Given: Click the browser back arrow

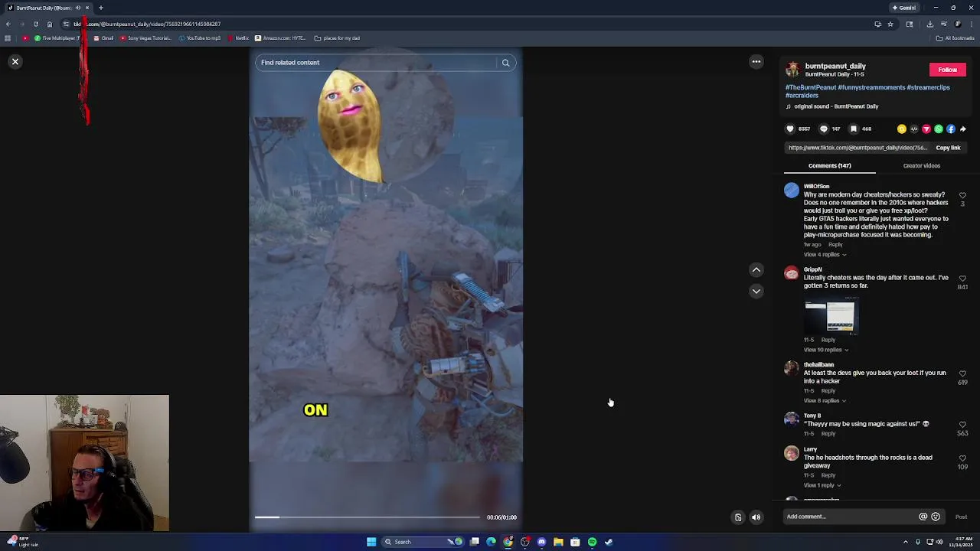Looking at the screenshot, I should [8, 24].
